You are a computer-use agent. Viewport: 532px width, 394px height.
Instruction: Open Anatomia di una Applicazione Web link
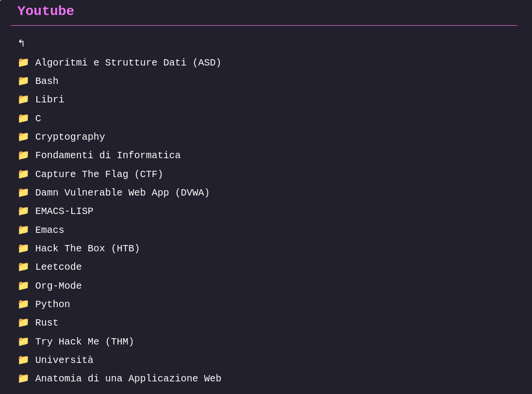point(128,378)
